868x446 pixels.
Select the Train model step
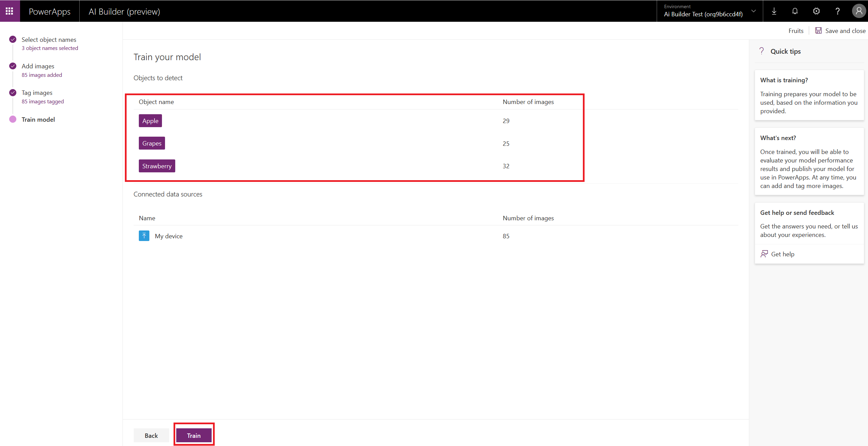click(x=38, y=119)
